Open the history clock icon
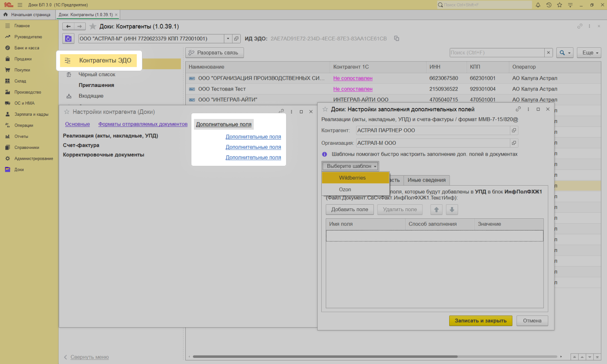Screen dimensions: 607x364 tap(549, 5)
